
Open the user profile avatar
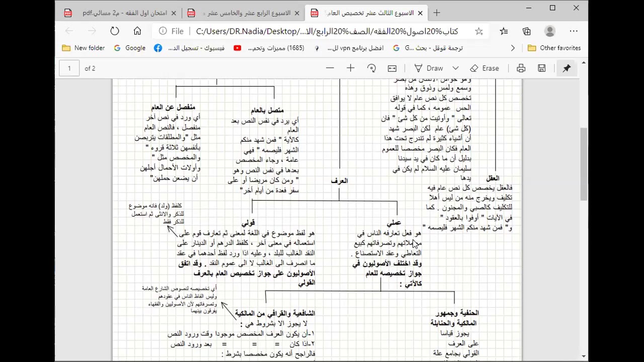click(550, 31)
